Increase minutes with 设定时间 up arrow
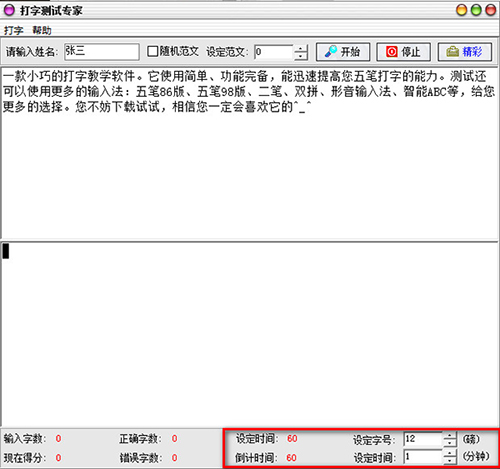The height and width of the screenshot is (469, 500). [450, 453]
